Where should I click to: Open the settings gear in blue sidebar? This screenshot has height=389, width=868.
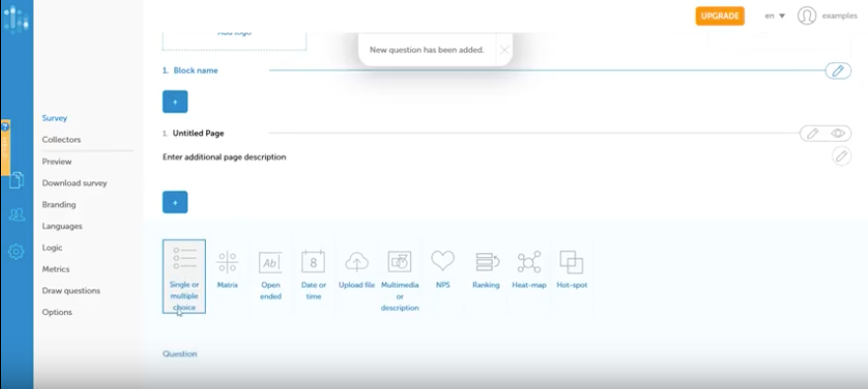pyautogui.click(x=16, y=252)
